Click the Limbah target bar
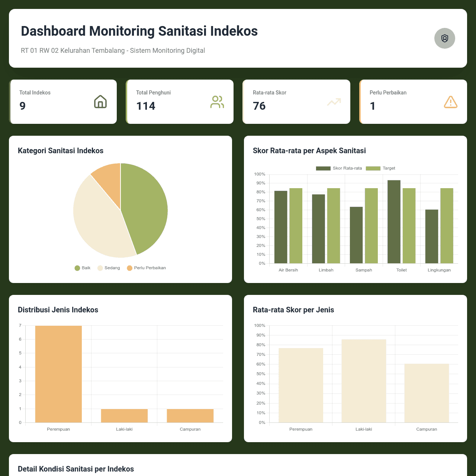This screenshot has height=476, width=476. 334,226
